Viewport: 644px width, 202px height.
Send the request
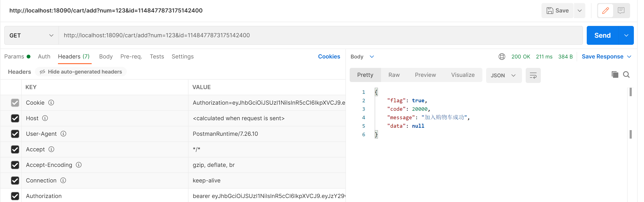pyautogui.click(x=602, y=36)
